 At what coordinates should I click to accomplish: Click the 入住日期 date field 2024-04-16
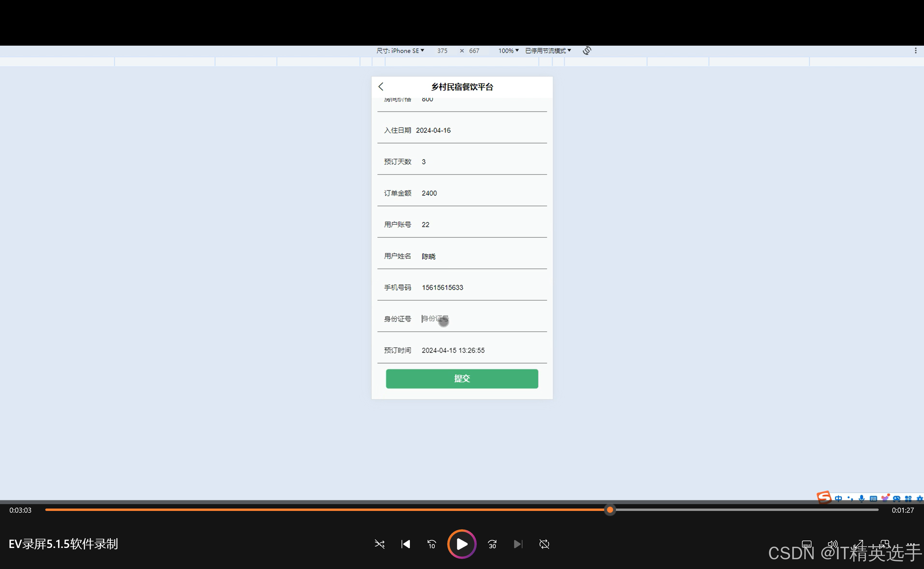coord(433,130)
